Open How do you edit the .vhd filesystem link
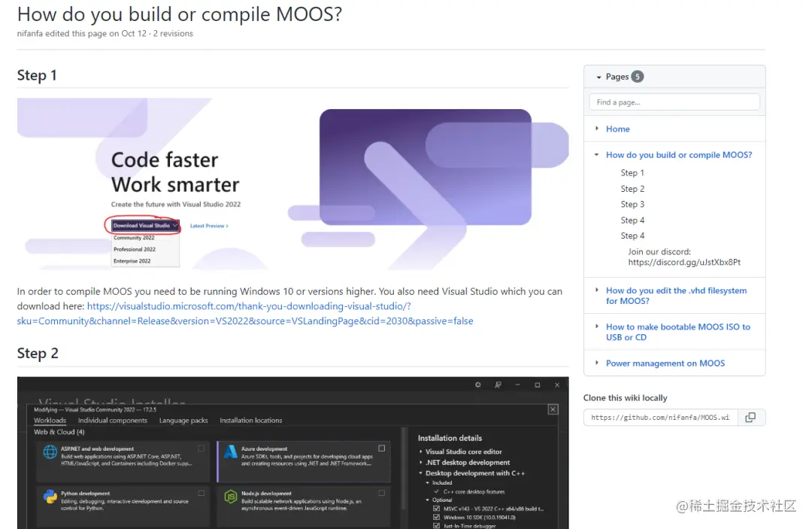Image resolution: width=812 pixels, height=529 pixels. tap(677, 296)
